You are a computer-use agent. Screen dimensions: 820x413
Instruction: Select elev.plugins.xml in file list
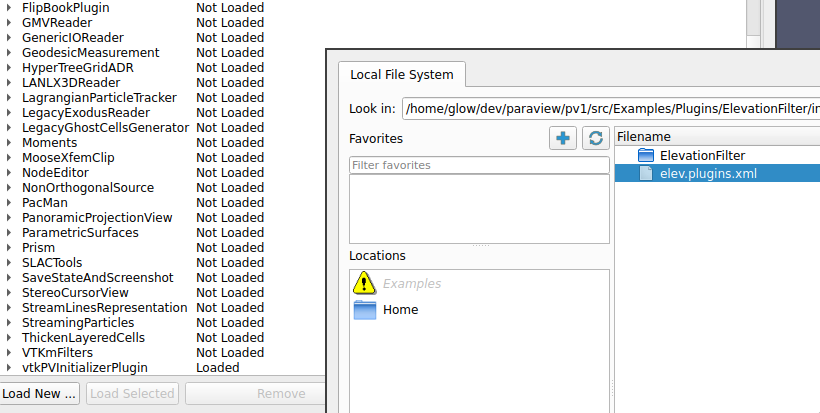point(718,174)
